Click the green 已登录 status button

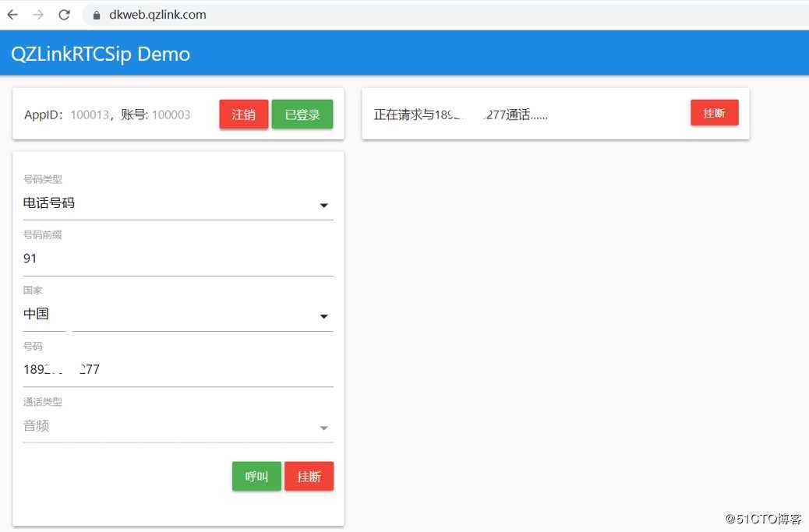[302, 114]
